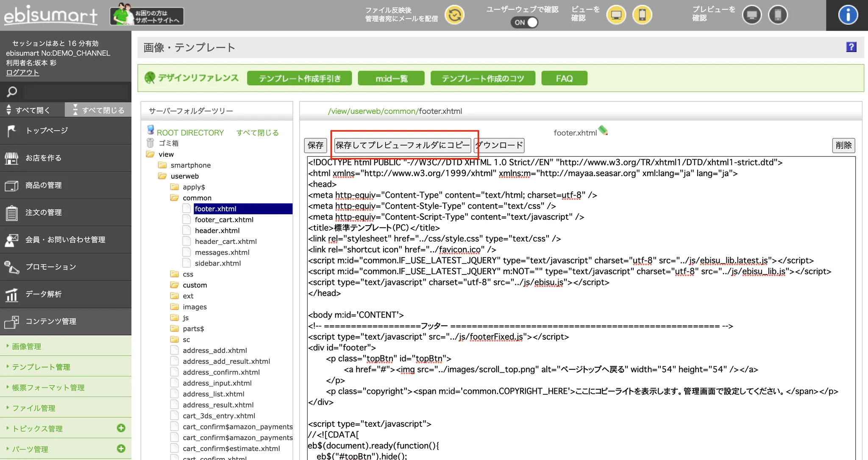Image resolution: width=868 pixels, height=460 pixels.
Task: Click the plus icon next to トピックス管理
Action: (121, 428)
